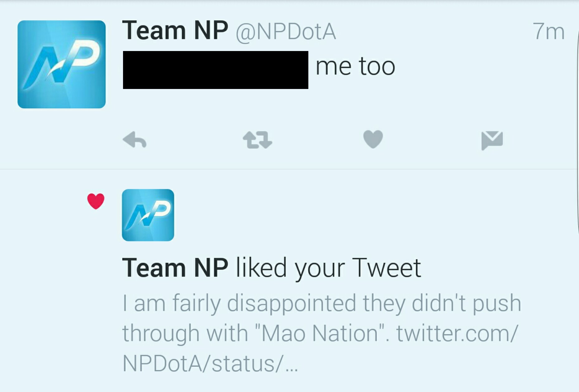Open Team NP name on tweet
579x392 pixels.
coord(175,30)
